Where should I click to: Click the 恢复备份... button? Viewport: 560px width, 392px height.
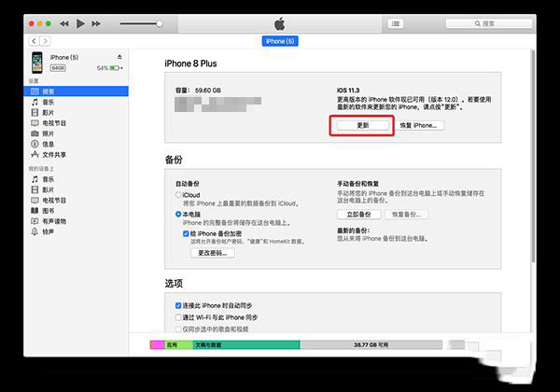pyautogui.click(x=406, y=215)
